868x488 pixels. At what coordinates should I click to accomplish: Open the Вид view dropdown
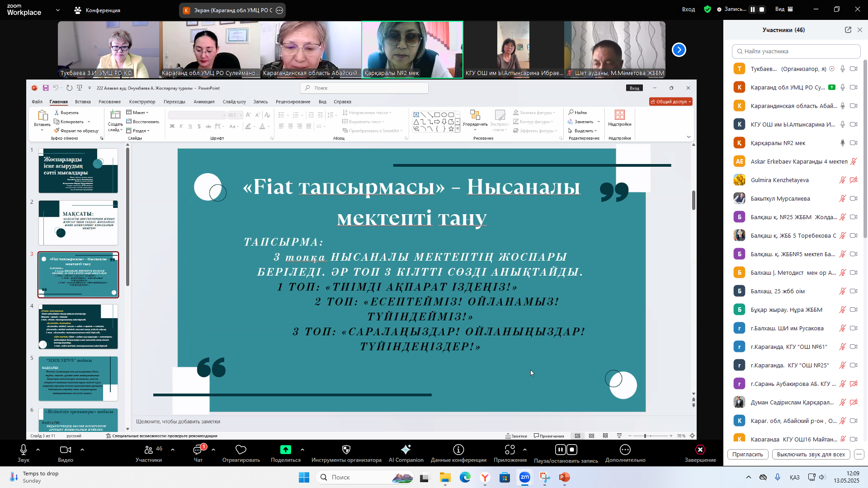pyautogui.click(x=784, y=9)
